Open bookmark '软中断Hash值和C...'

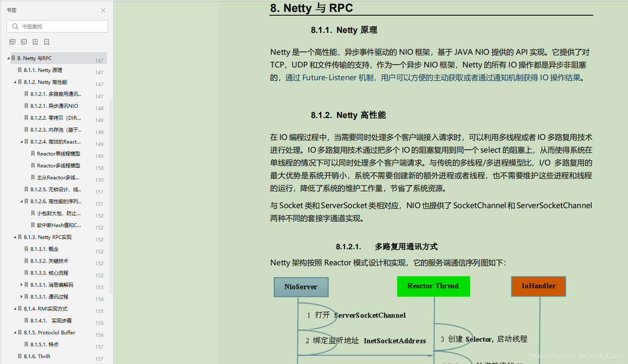click(x=59, y=225)
